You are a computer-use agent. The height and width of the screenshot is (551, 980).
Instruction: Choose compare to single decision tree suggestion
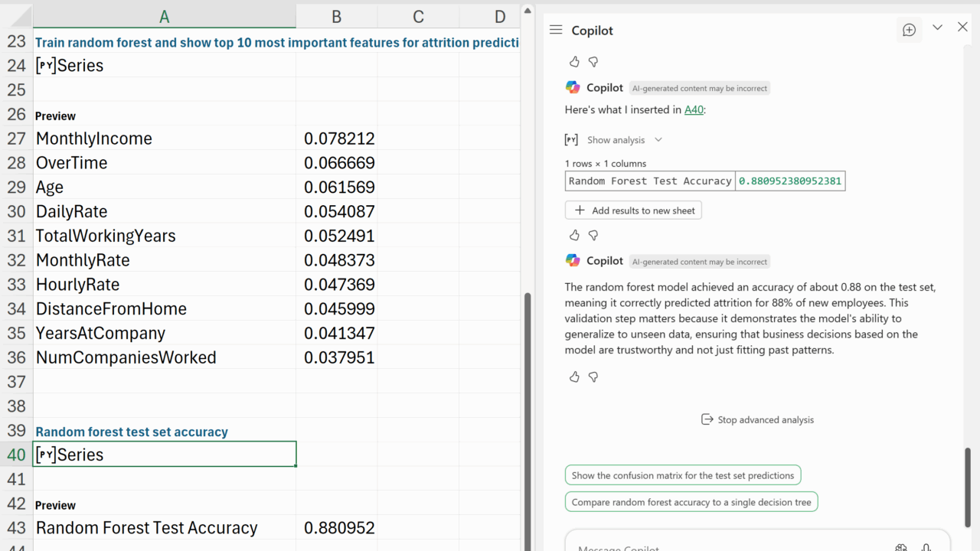coord(691,502)
